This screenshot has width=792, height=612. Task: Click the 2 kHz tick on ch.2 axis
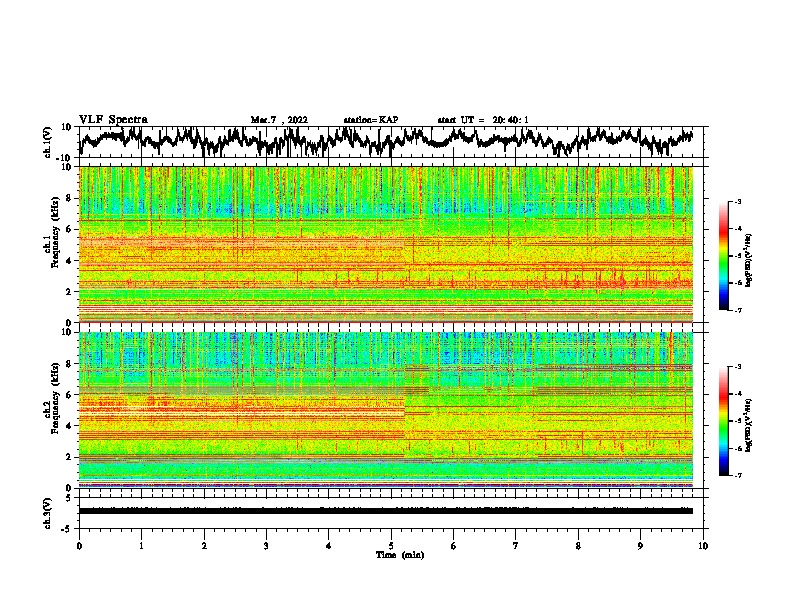70,457
